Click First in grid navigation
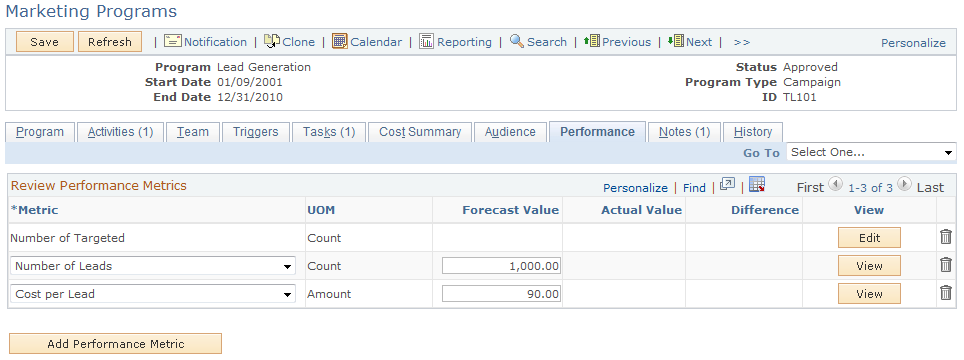The image size is (964, 360). click(810, 187)
